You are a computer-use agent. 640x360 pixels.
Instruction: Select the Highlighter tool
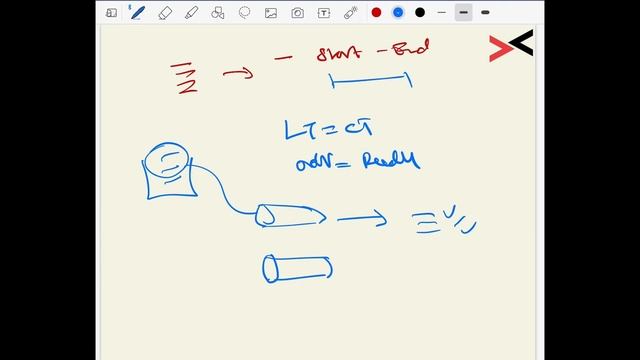(191, 13)
